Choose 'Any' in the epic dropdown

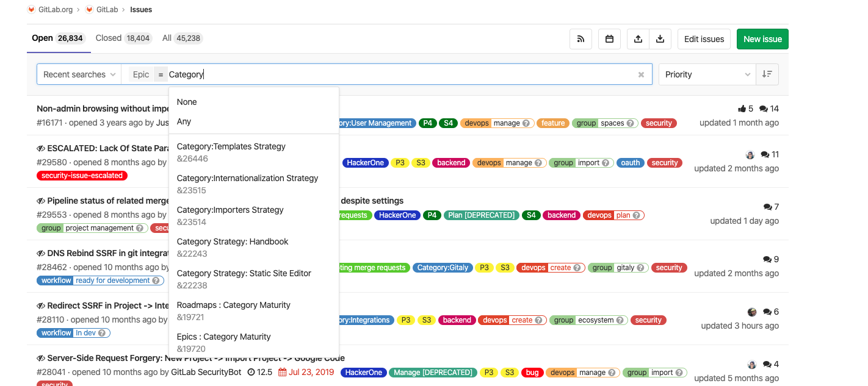coord(184,121)
